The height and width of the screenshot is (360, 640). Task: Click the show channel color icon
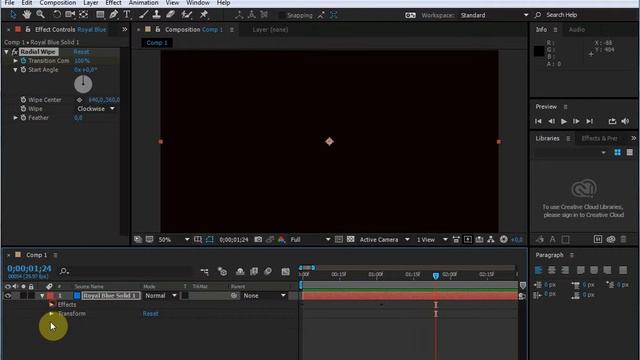tap(282, 240)
